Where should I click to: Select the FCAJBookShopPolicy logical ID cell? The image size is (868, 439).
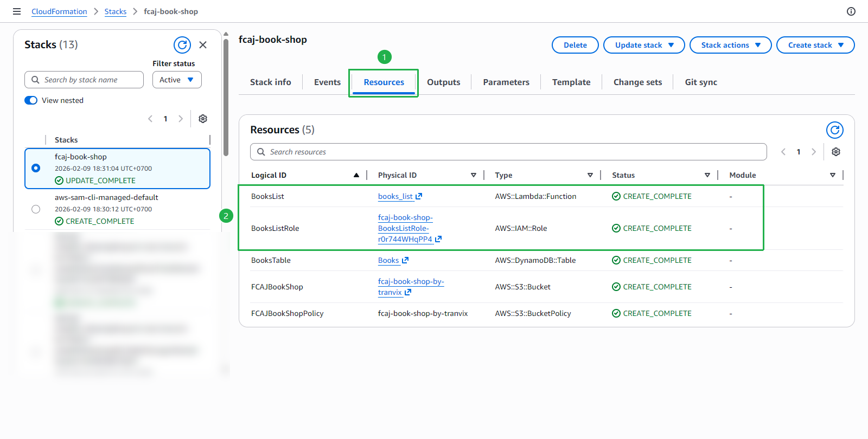click(x=287, y=313)
